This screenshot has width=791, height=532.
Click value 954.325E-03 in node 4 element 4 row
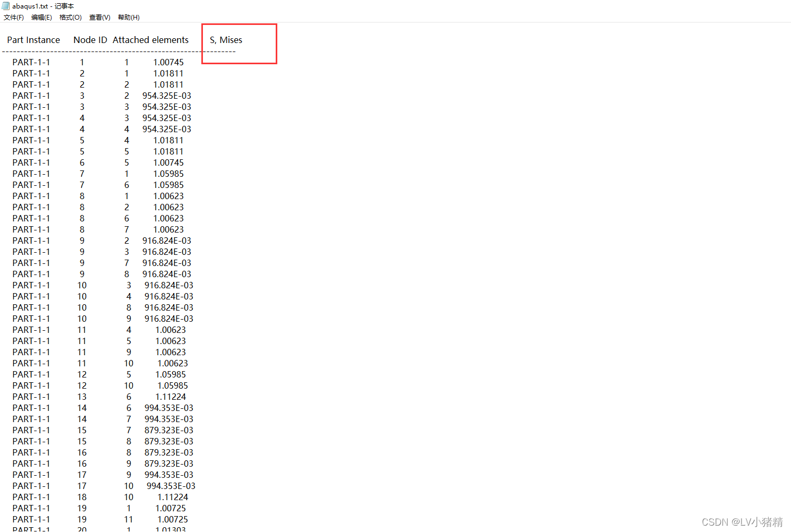(x=167, y=129)
